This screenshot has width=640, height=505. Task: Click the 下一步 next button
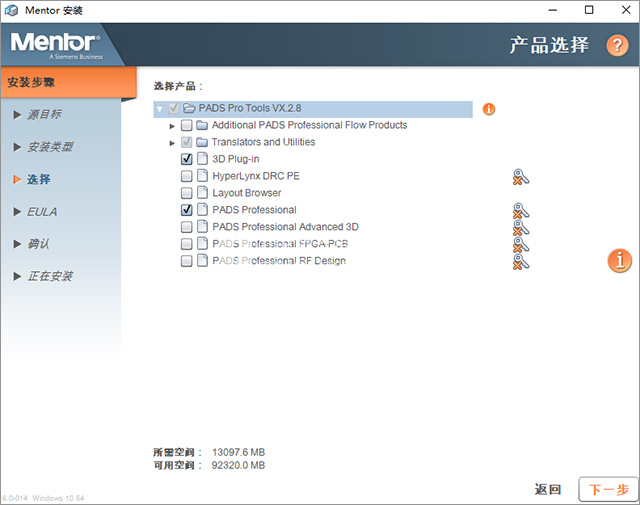pyautogui.click(x=608, y=489)
